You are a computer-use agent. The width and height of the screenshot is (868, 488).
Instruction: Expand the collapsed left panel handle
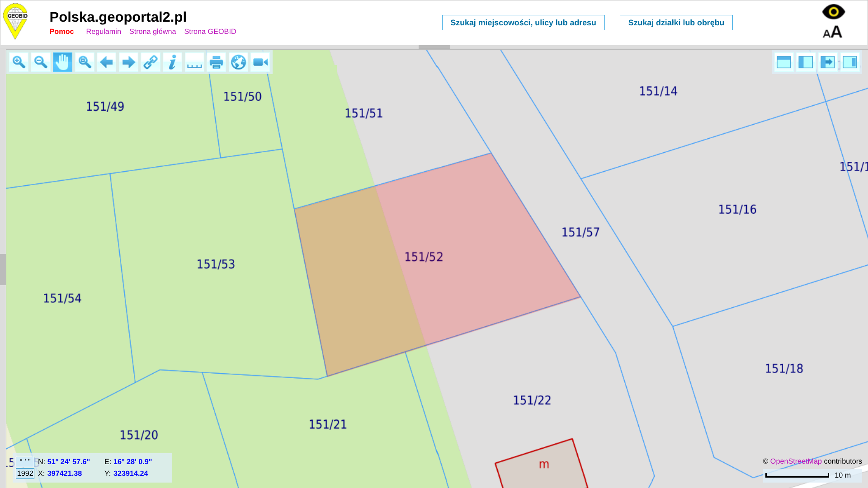tap(3, 269)
